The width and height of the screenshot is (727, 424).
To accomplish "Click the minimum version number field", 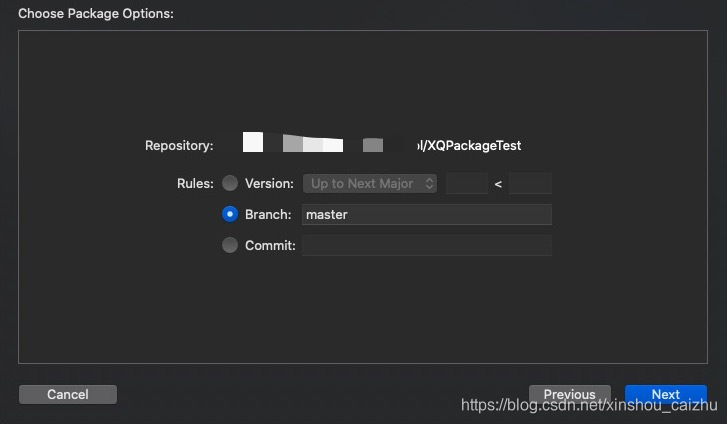I will 466,183.
